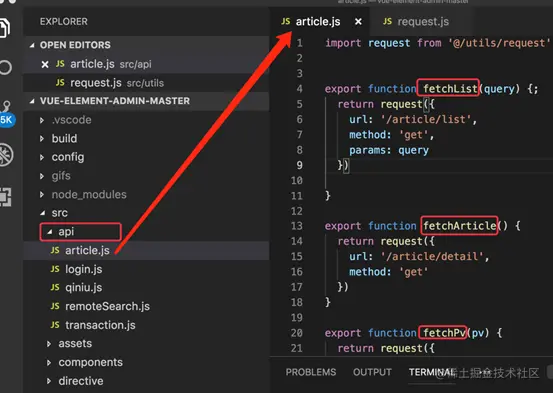Expand the .vscode folder
The height and width of the screenshot is (393, 553).
[x=42, y=120]
